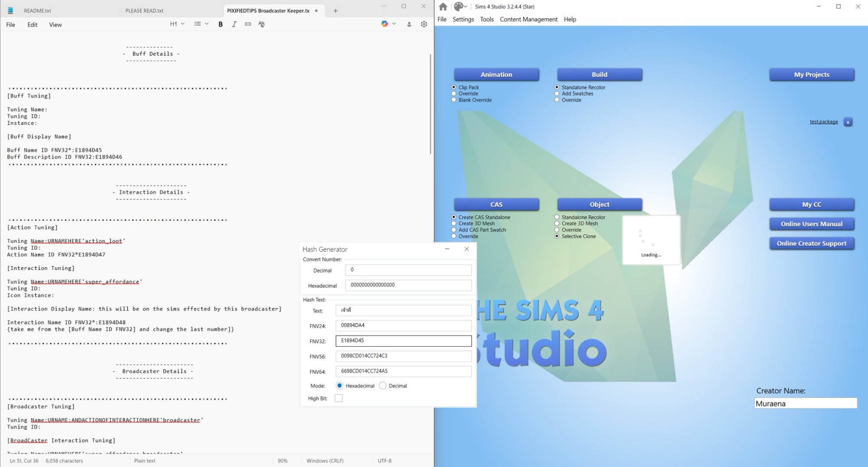The width and height of the screenshot is (868, 467).
Task: Select the Decimal mode radio button
Action: [x=383, y=386]
